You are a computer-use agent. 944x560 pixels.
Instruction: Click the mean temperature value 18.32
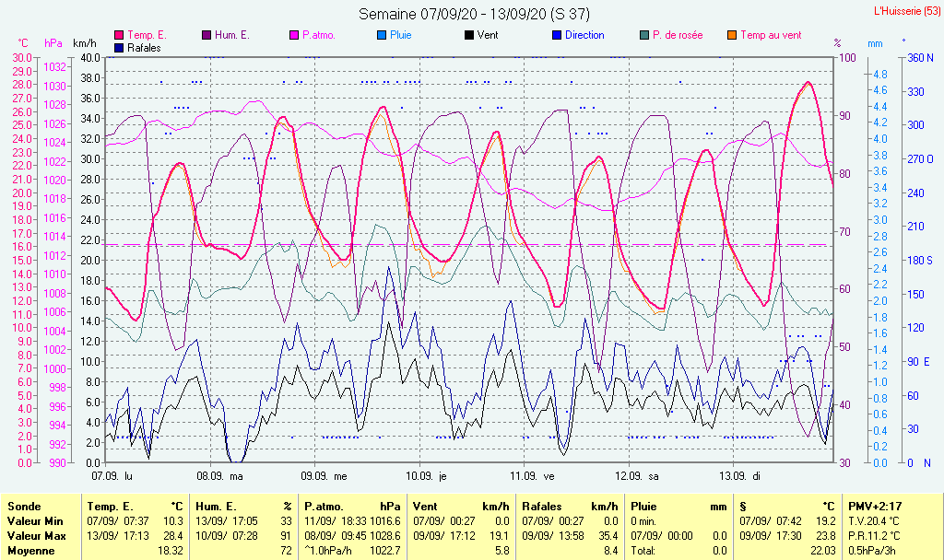[x=171, y=551]
